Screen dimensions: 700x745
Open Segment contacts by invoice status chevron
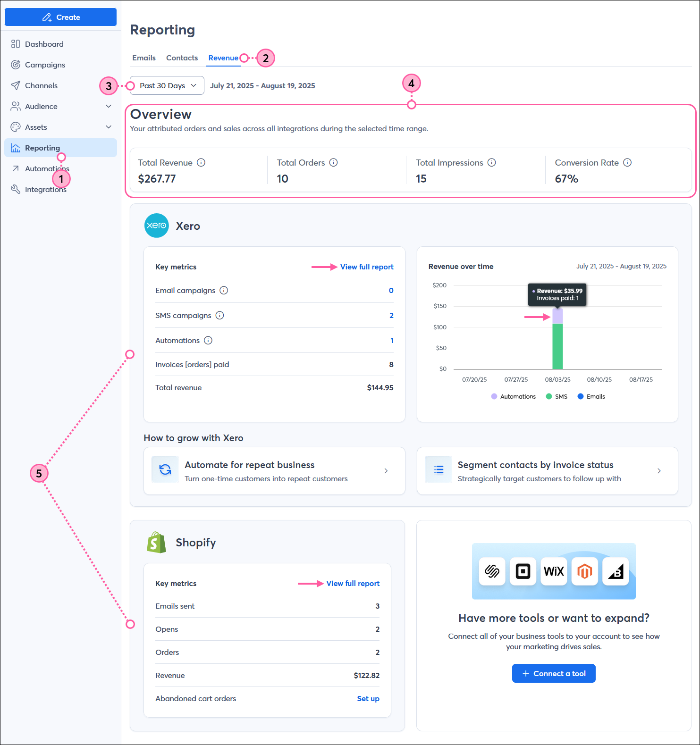pos(659,471)
